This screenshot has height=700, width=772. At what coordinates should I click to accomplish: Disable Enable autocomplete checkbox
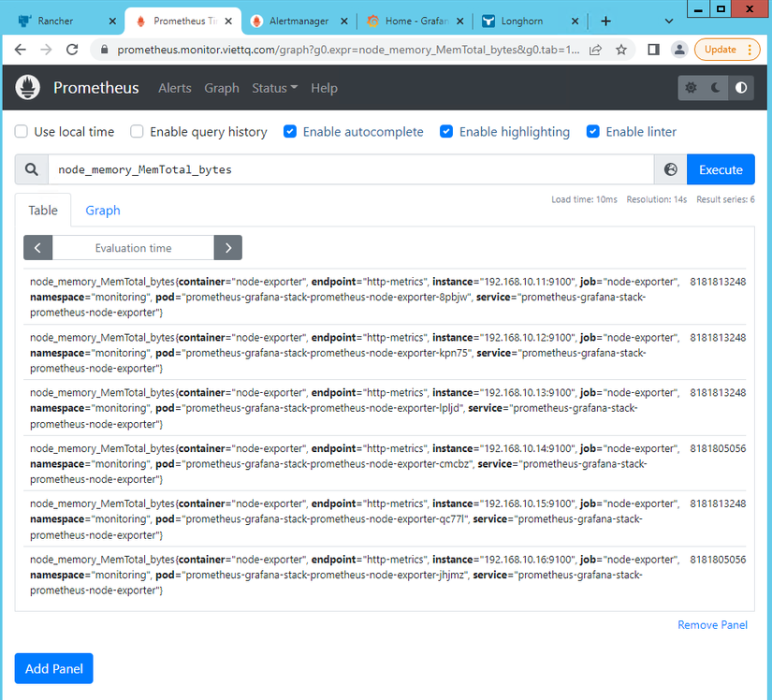click(x=290, y=131)
